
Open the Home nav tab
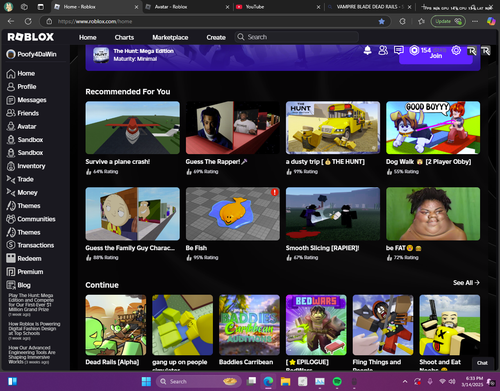[x=88, y=37]
